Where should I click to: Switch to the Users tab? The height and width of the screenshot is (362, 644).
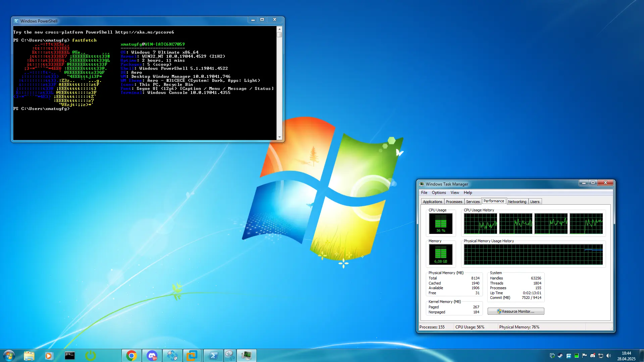[535, 202]
